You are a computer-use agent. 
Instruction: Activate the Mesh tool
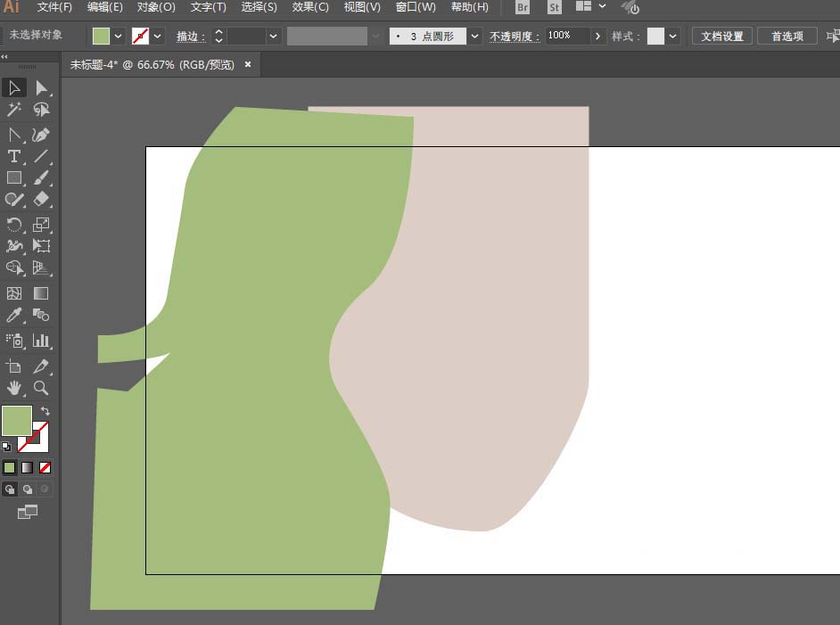coord(14,293)
